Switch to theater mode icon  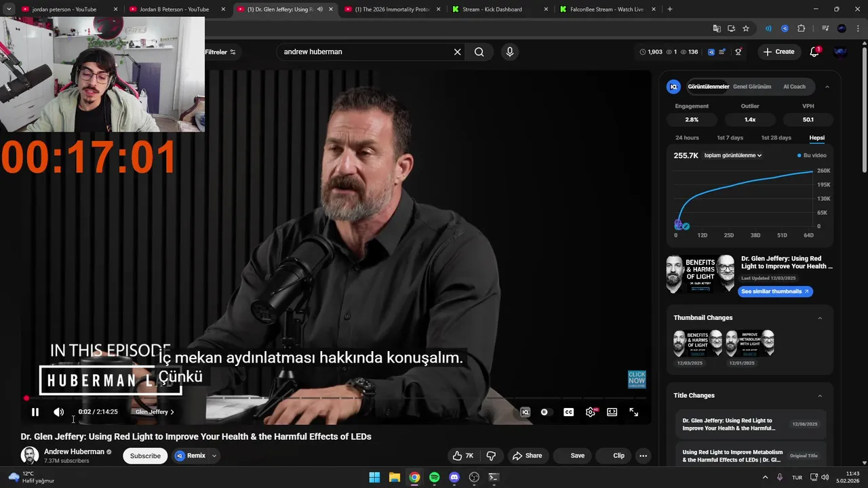[x=612, y=412]
